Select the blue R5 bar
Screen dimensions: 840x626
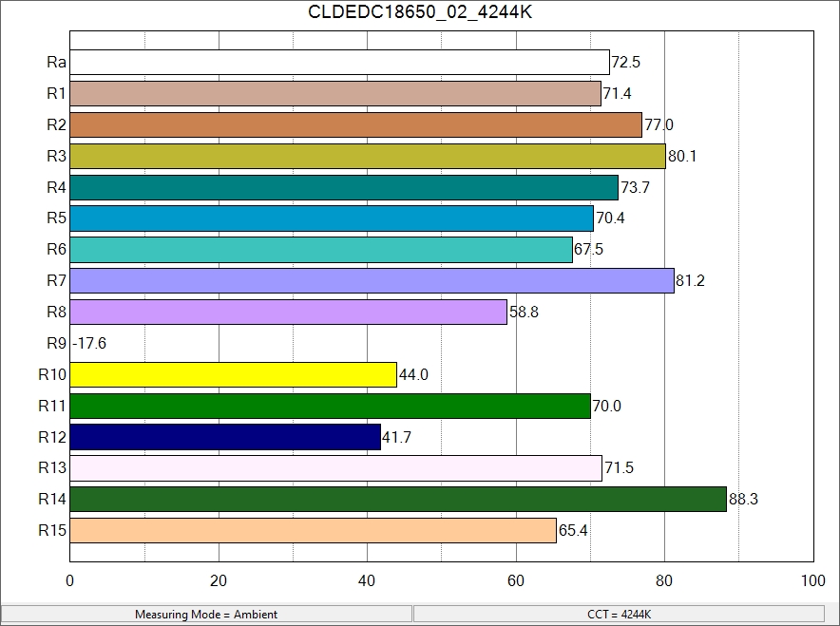pyautogui.click(x=332, y=218)
